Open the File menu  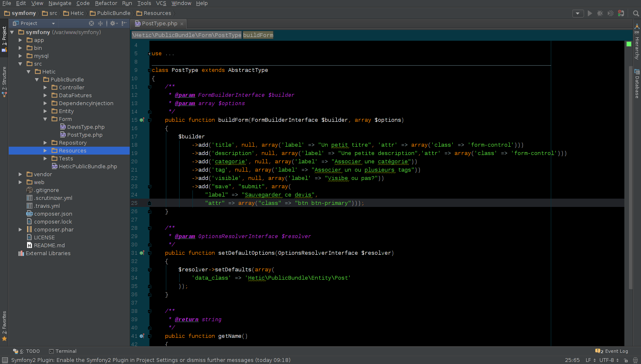pos(7,3)
